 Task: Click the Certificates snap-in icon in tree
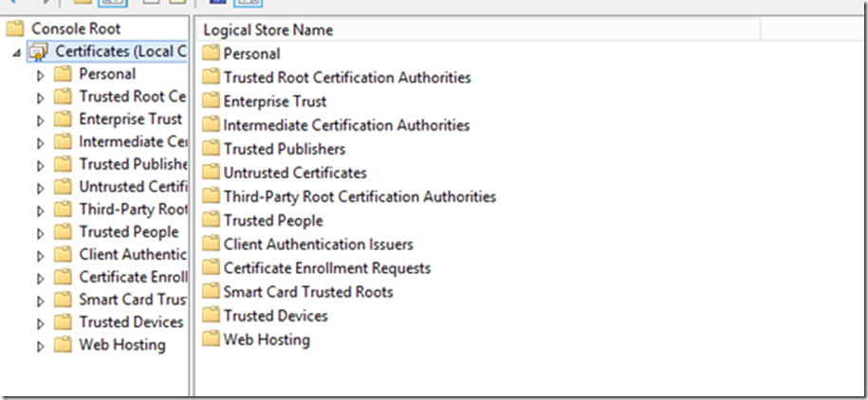point(38,51)
